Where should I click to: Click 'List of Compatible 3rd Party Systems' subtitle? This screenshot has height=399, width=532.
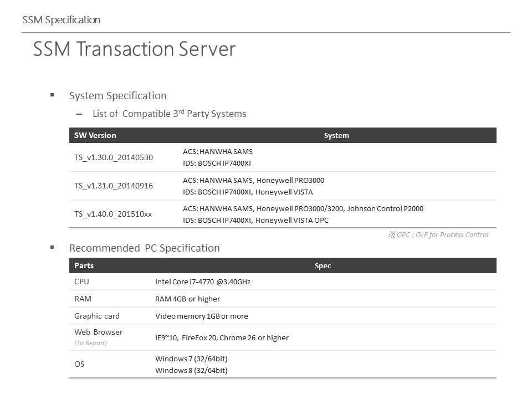click(x=170, y=114)
